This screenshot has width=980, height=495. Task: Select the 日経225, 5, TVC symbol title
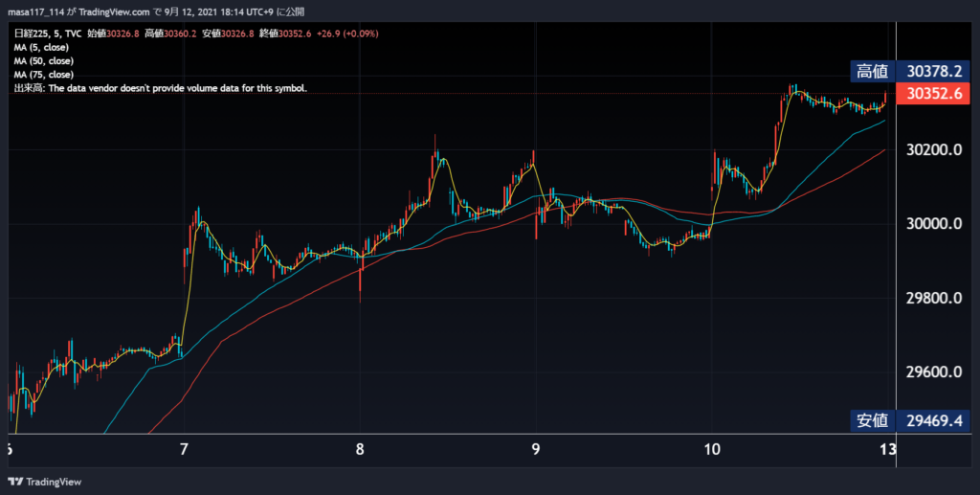[x=48, y=34]
